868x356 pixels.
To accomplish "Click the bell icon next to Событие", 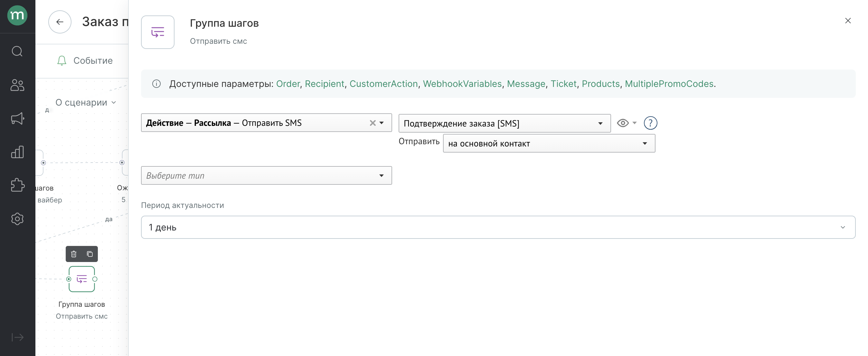I will tap(62, 61).
